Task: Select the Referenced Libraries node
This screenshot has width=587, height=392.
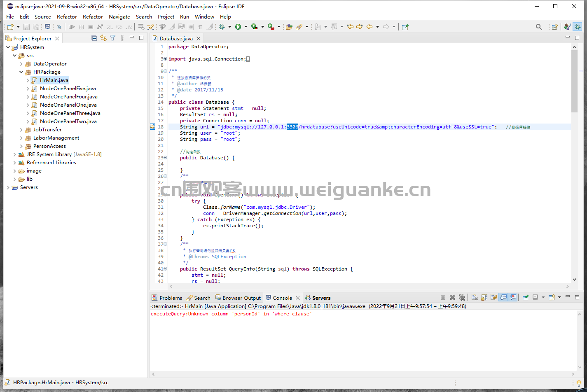Action: (x=51, y=163)
